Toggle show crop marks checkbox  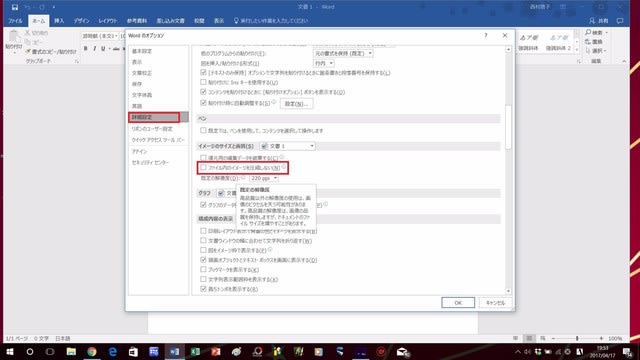click(203, 289)
